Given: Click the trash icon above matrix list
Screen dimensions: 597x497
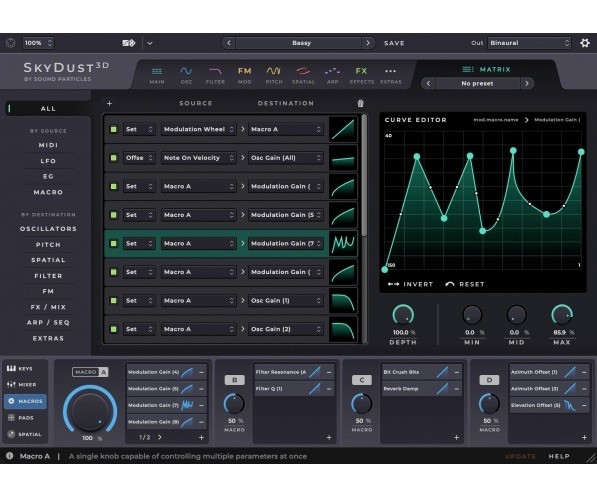Looking at the screenshot, I should pyautogui.click(x=360, y=103).
